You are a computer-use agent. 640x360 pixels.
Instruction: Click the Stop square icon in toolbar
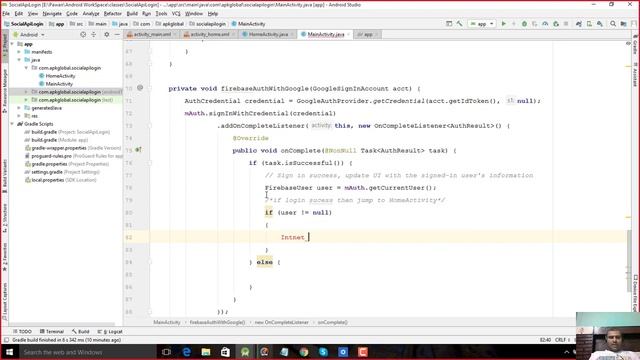click(x=566, y=24)
